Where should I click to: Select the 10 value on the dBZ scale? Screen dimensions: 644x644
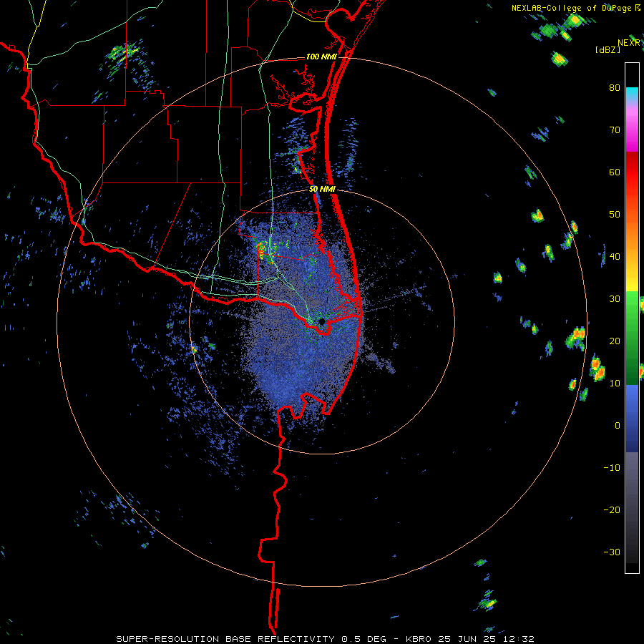pyautogui.click(x=615, y=384)
